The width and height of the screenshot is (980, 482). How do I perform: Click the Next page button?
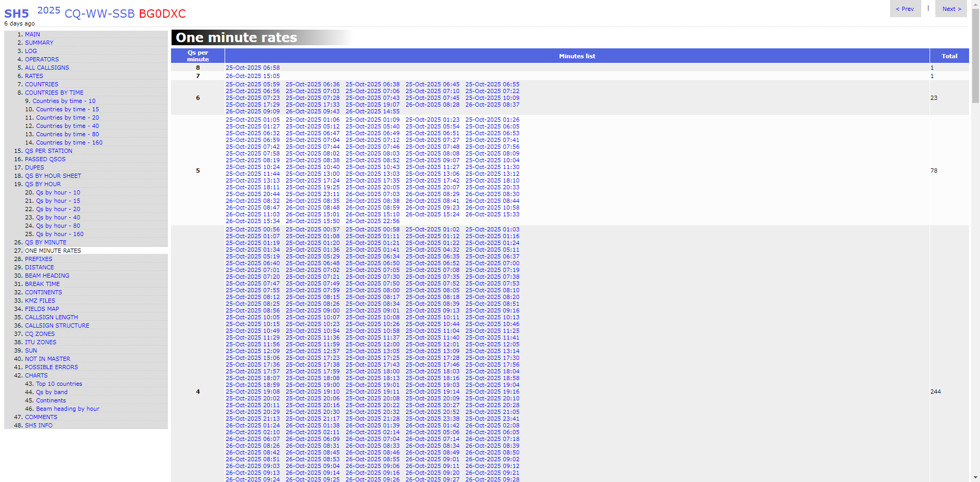pyautogui.click(x=951, y=9)
